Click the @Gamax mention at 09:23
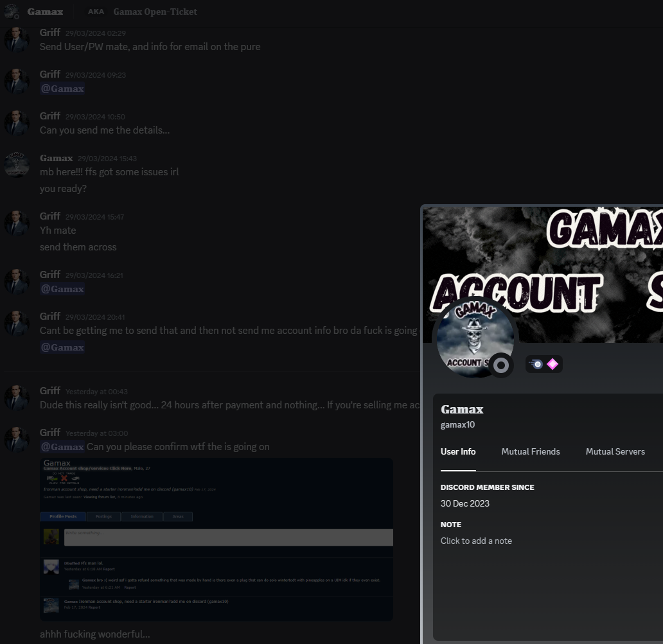This screenshot has height=644, width=663. [x=62, y=89]
